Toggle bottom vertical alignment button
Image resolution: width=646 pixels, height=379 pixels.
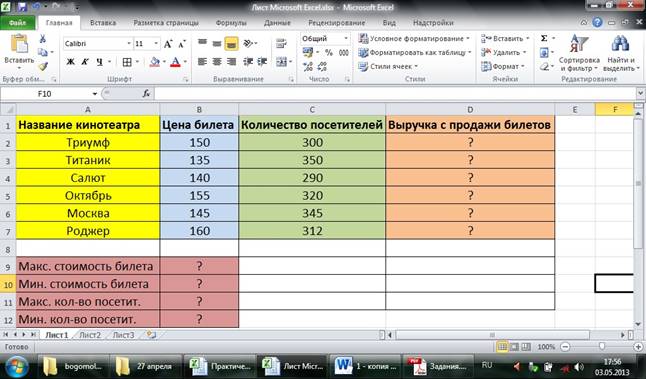pos(231,44)
